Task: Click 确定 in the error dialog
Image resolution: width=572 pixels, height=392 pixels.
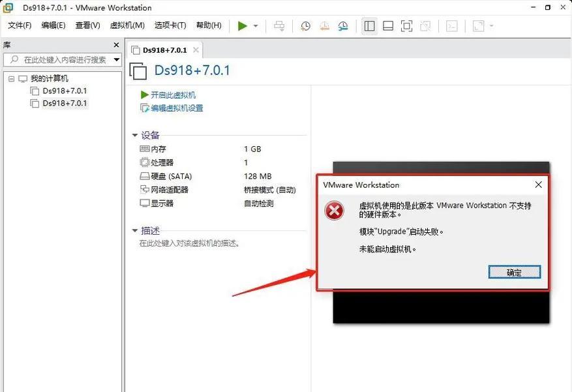Action: 515,273
